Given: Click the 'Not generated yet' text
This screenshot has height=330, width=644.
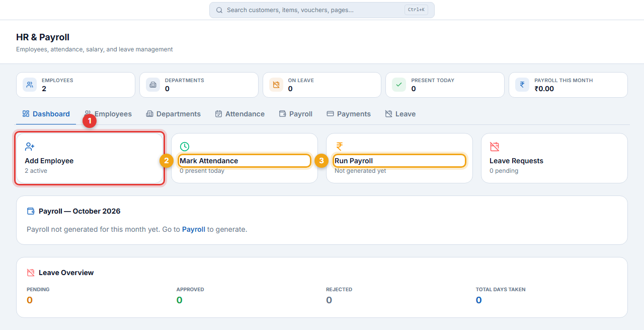Looking at the screenshot, I should click(x=360, y=171).
